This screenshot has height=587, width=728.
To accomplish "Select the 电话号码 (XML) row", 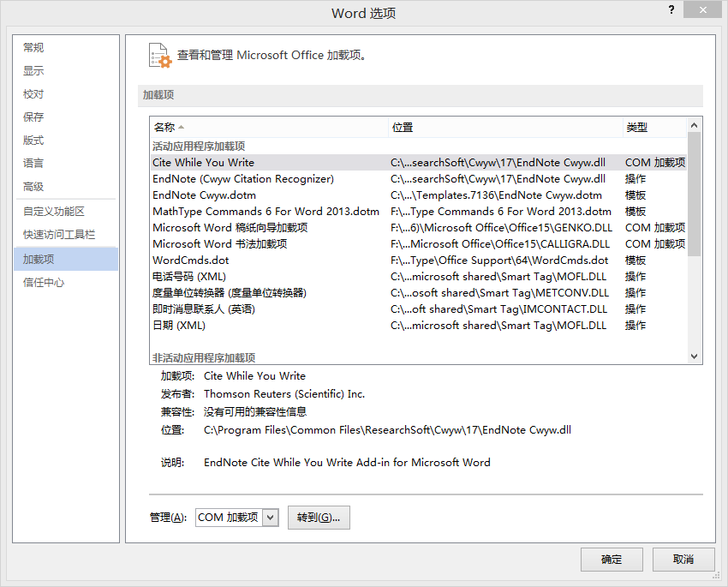I will coord(418,276).
